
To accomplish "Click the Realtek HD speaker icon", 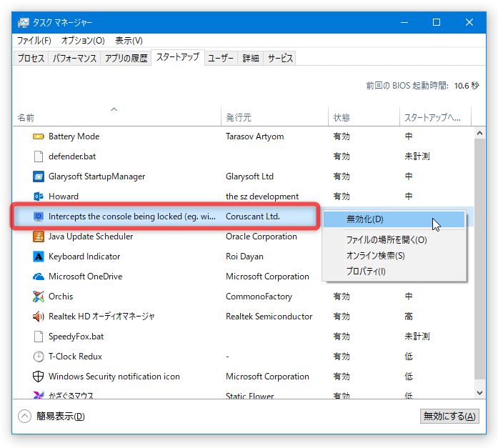I will point(39,317).
